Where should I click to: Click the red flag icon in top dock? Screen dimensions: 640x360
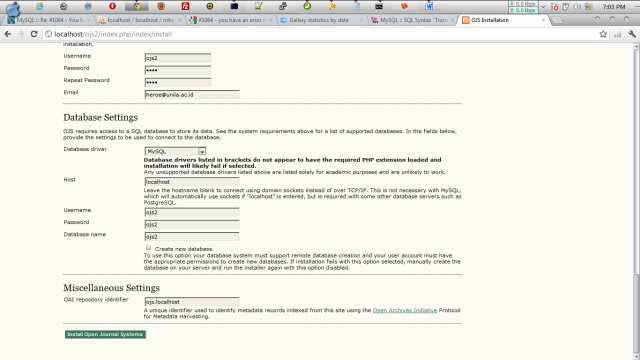click(404, 6)
